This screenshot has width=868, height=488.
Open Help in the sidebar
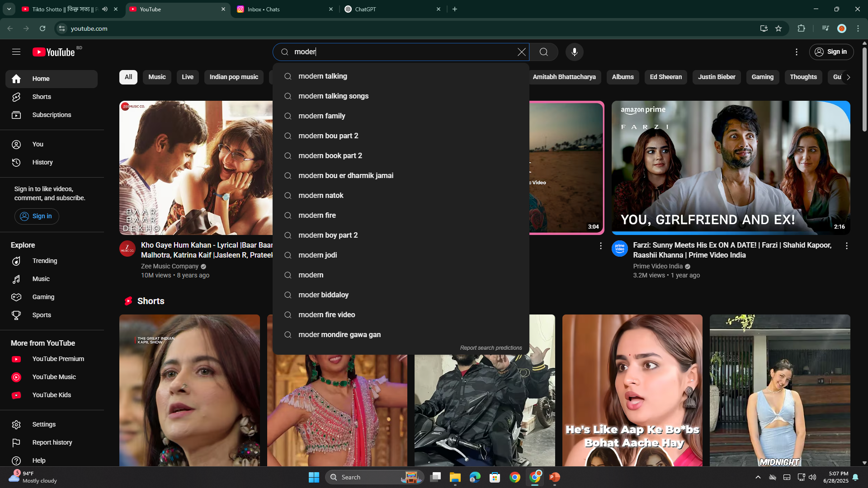point(52,460)
